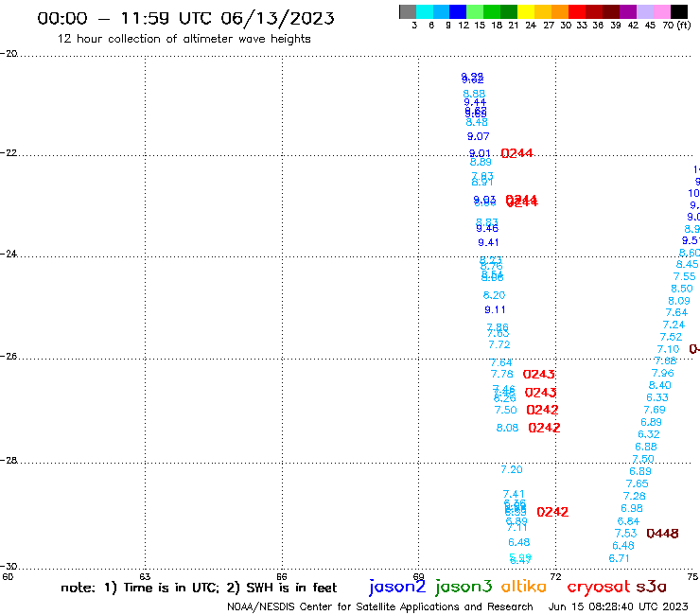
Task: Click the 6.98 wave height value
Action: (x=632, y=508)
